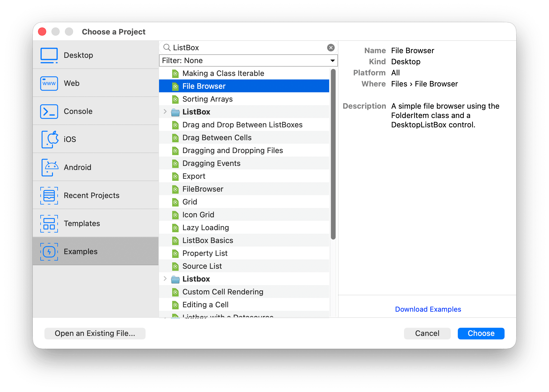Open the Filter: None dropdown
The image size is (549, 392).
tap(248, 60)
